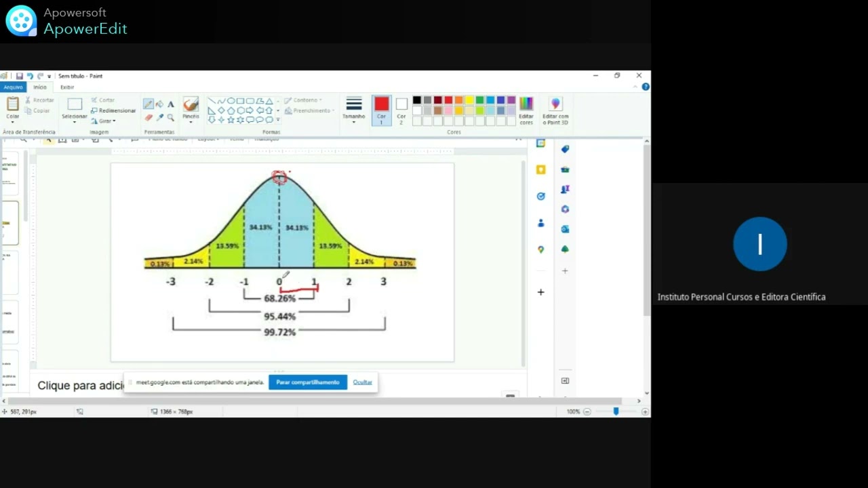The image size is (868, 488).
Task: Select the five-point star shape
Action: click(231, 120)
